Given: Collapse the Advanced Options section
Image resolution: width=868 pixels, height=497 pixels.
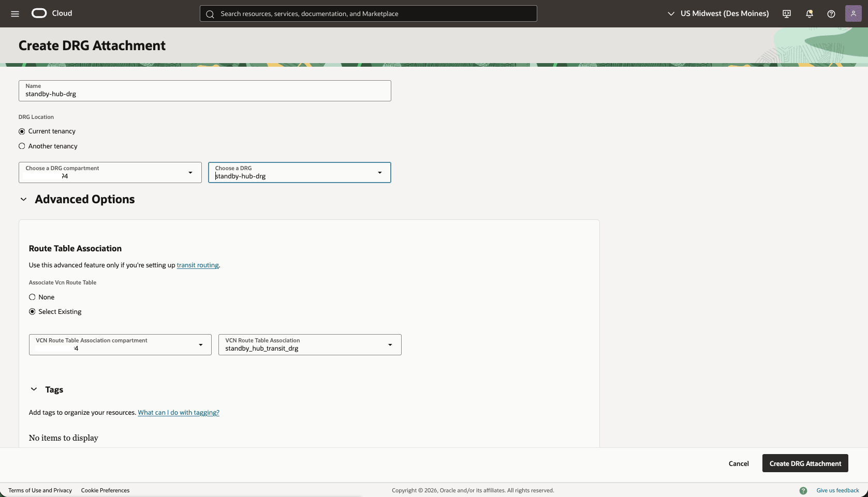Looking at the screenshot, I should pyautogui.click(x=23, y=199).
